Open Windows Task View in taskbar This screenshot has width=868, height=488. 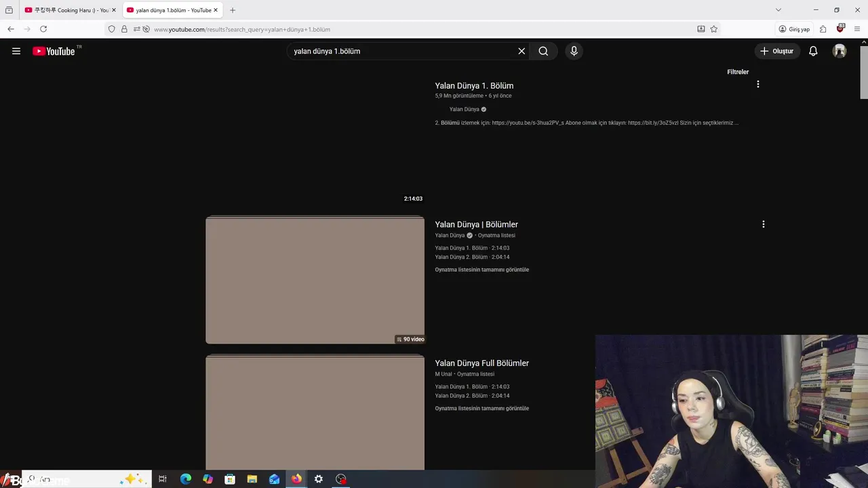pyautogui.click(x=163, y=479)
